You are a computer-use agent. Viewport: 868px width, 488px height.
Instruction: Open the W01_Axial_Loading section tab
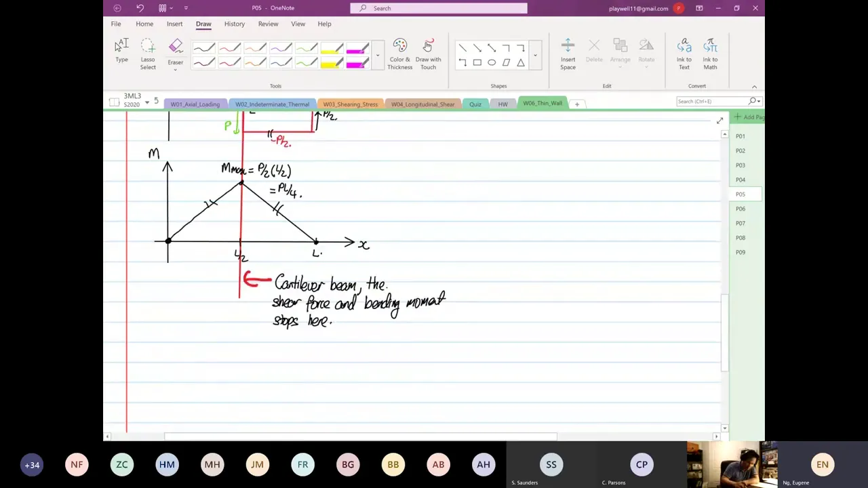pyautogui.click(x=195, y=104)
